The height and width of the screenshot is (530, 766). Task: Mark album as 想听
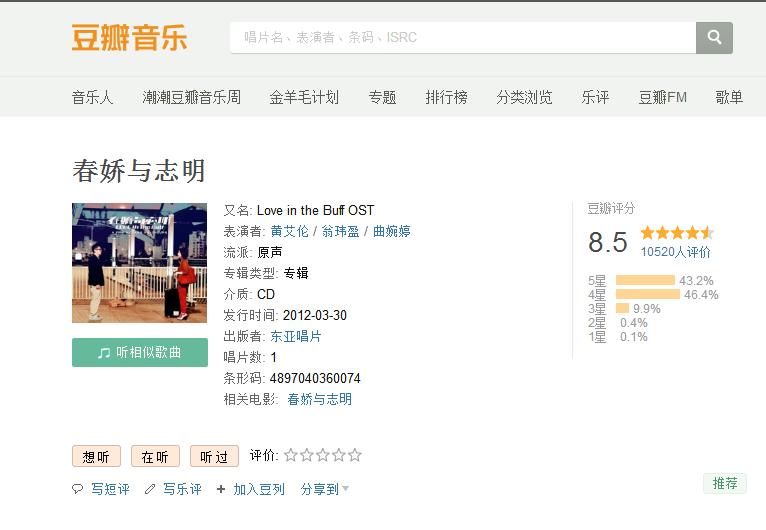tap(96, 456)
